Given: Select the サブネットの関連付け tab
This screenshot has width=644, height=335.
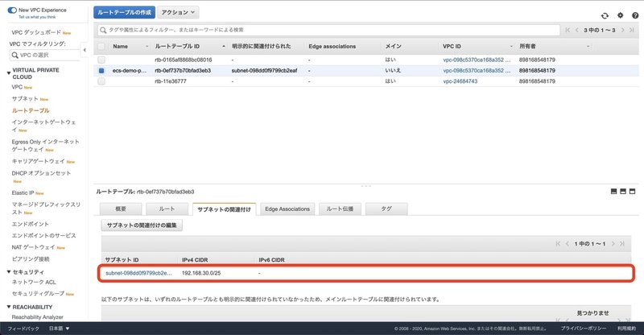Looking at the screenshot, I should [224, 209].
